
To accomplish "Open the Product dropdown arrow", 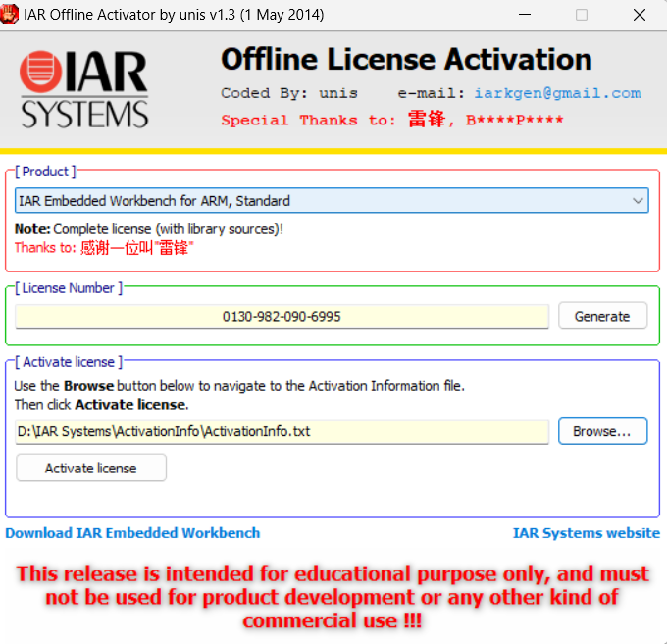I will pos(638,201).
